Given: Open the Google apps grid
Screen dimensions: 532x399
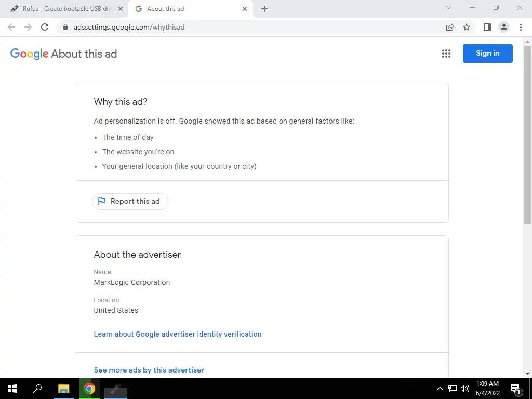Looking at the screenshot, I should click(x=446, y=54).
